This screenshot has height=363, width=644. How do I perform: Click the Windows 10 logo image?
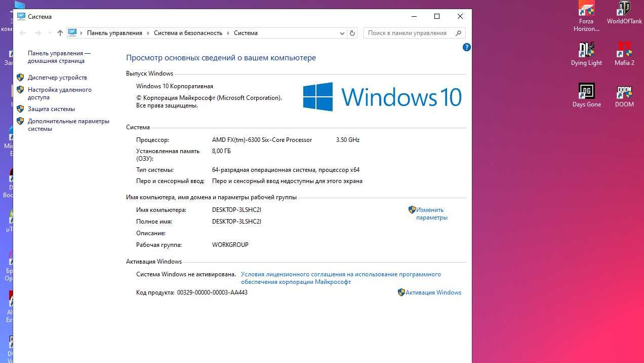[382, 96]
